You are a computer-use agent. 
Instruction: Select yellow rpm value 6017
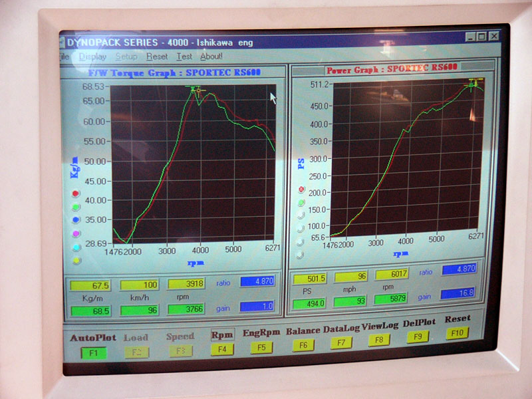click(392, 274)
